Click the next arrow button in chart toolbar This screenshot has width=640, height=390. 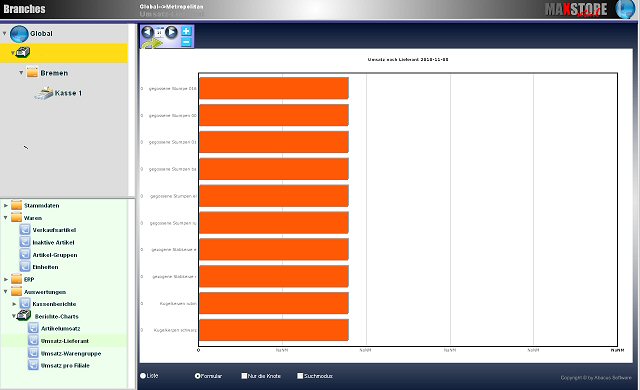(171, 32)
